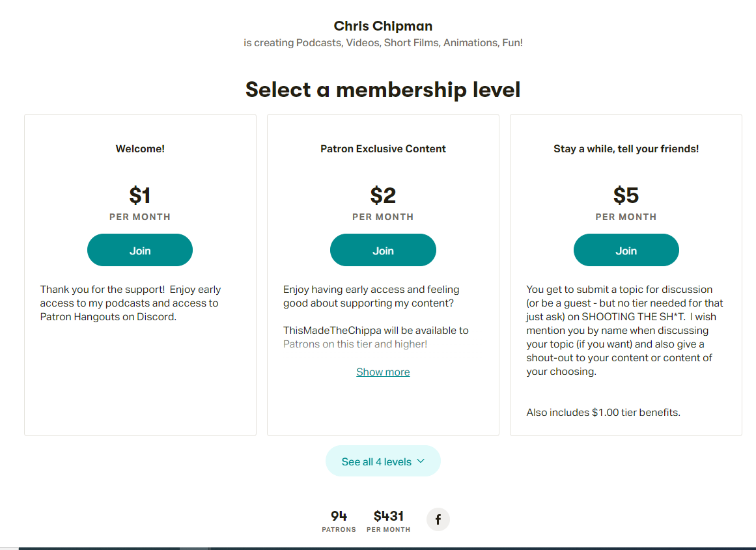Image resolution: width=756 pixels, height=550 pixels.
Task: Click the creating Podcasts, Videos subtitle
Action: [x=383, y=43]
